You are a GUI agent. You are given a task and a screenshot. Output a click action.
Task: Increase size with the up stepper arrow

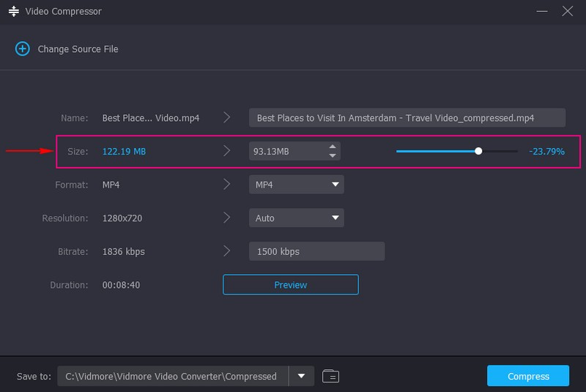coord(333,147)
